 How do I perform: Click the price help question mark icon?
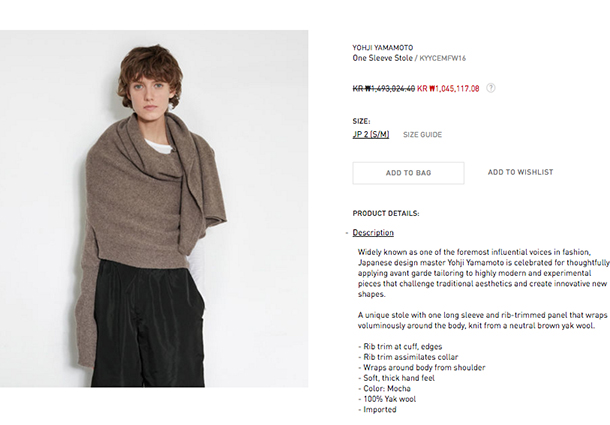(x=491, y=88)
